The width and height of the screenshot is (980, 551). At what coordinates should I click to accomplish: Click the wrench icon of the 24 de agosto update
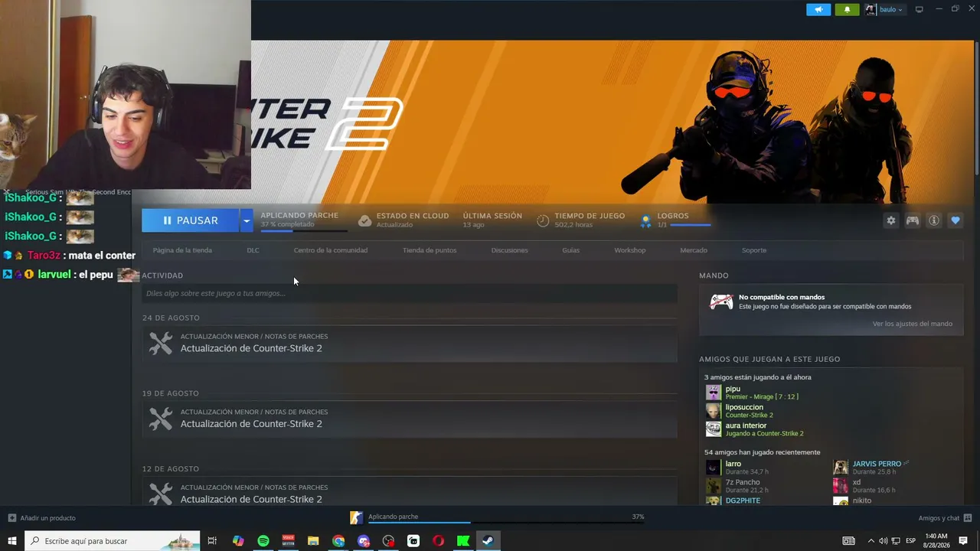click(161, 343)
